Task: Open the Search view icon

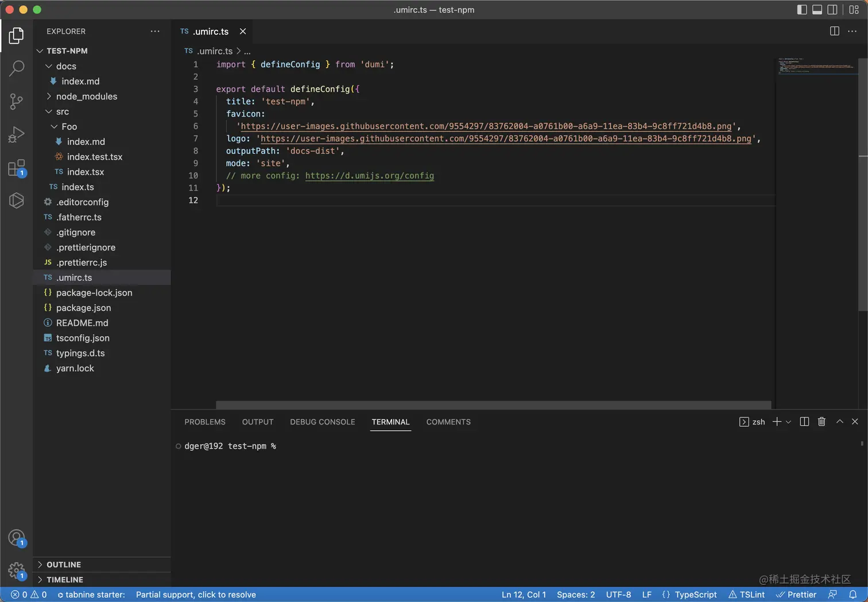Action: click(x=17, y=68)
